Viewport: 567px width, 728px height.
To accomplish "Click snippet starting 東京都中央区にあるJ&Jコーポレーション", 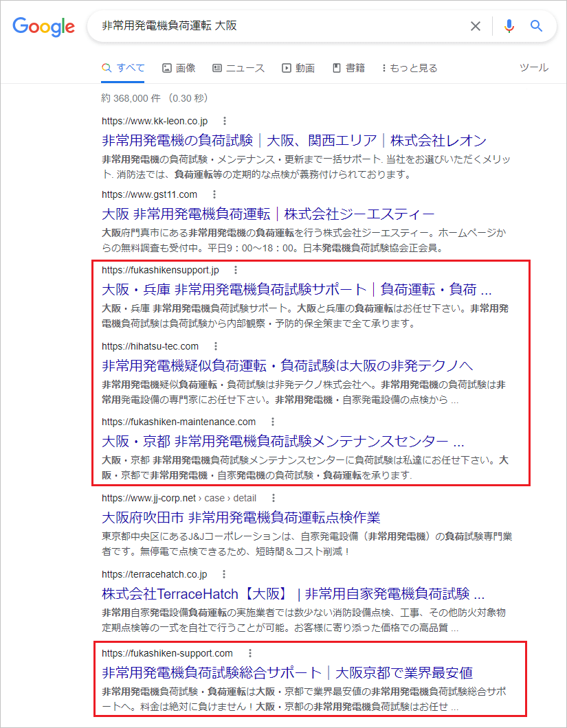I will coord(307,544).
